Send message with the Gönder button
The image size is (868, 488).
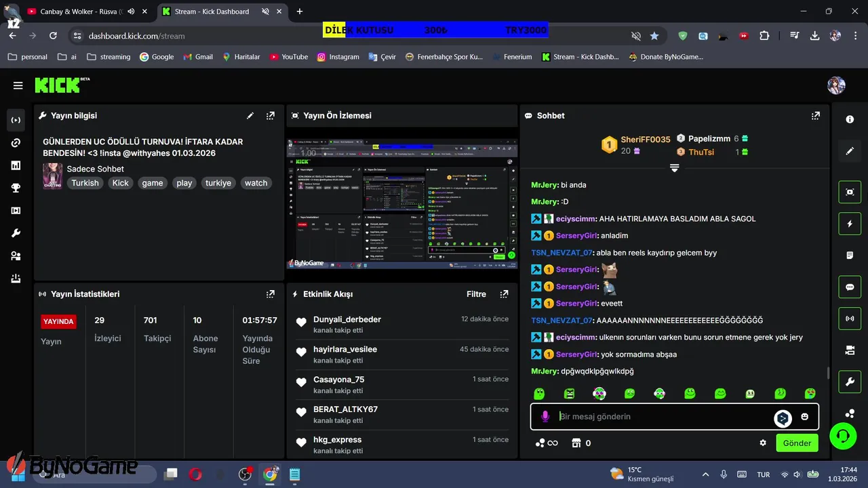click(x=797, y=443)
